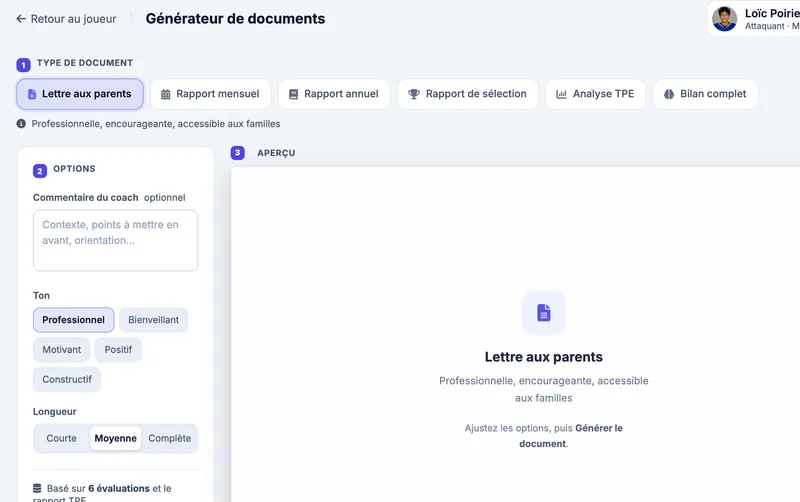Click the brain icon of Bilan complet
800x502 pixels.
pos(669,94)
